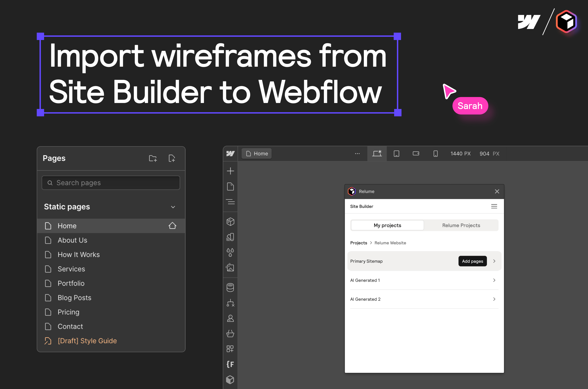
Task: Open the Users account icon
Action: (x=230, y=318)
